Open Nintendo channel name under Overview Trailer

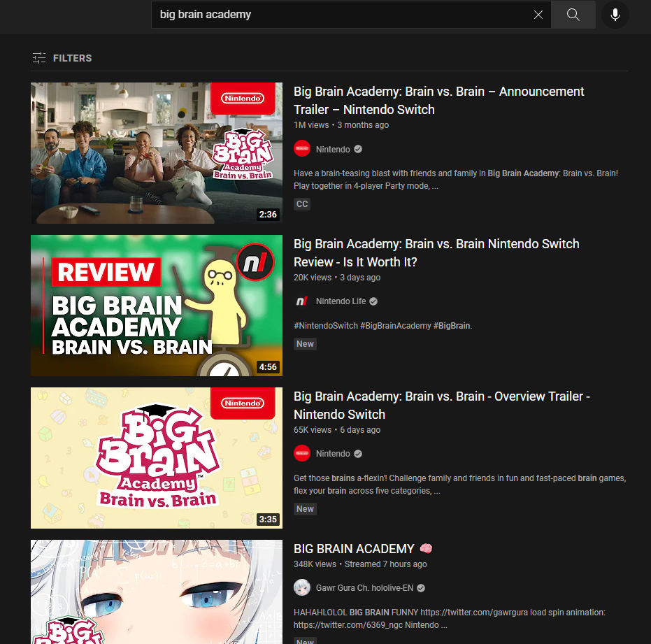click(x=333, y=454)
